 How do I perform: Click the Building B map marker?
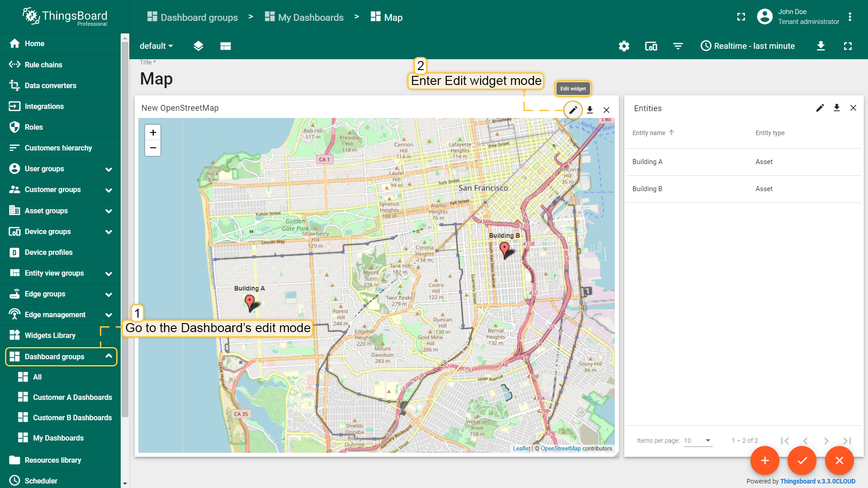[505, 249]
